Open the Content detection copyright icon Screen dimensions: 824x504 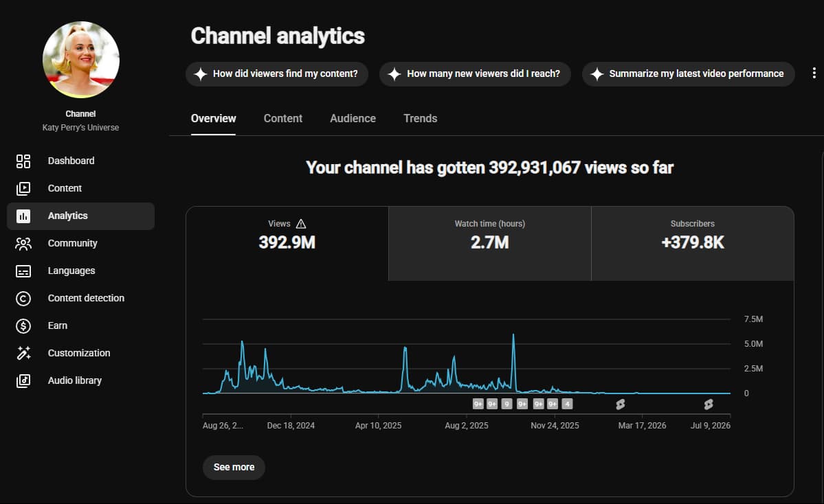[x=23, y=298]
